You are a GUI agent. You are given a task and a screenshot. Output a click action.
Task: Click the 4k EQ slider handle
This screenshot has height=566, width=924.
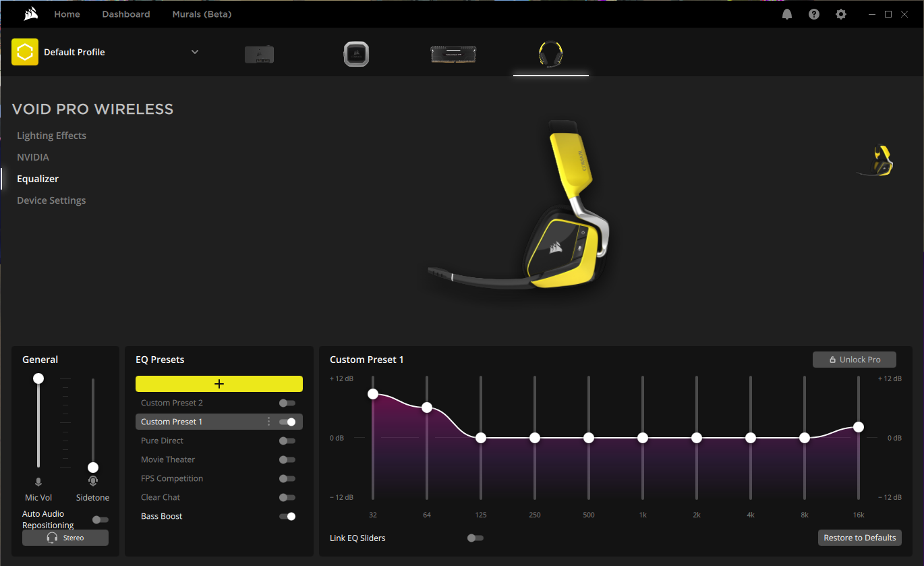click(x=751, y=438)
